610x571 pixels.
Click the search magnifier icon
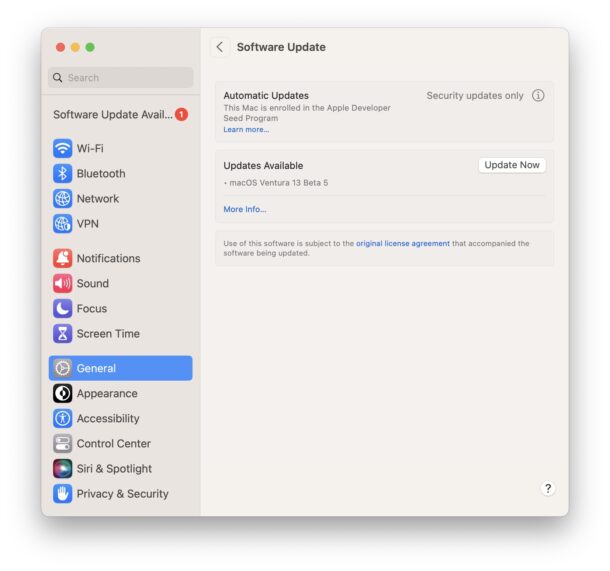(58, 77)
